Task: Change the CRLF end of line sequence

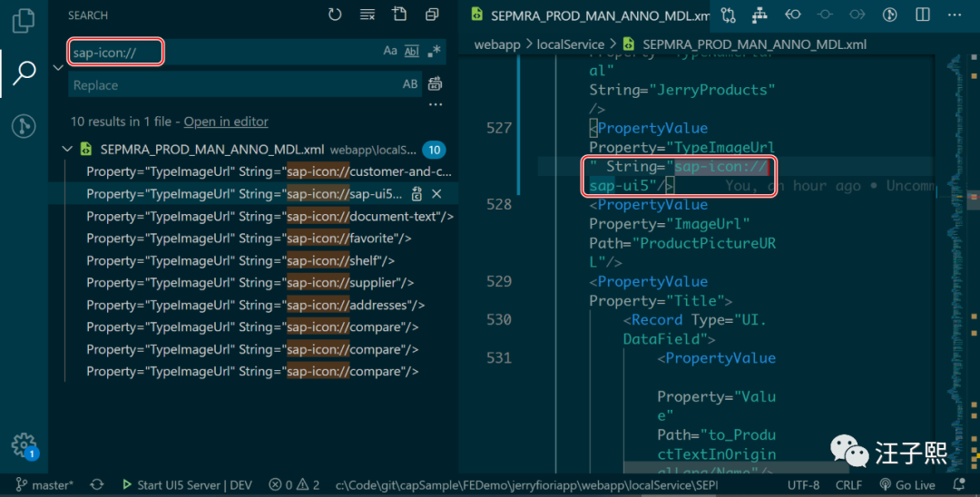Action: [x=848, y=485]
